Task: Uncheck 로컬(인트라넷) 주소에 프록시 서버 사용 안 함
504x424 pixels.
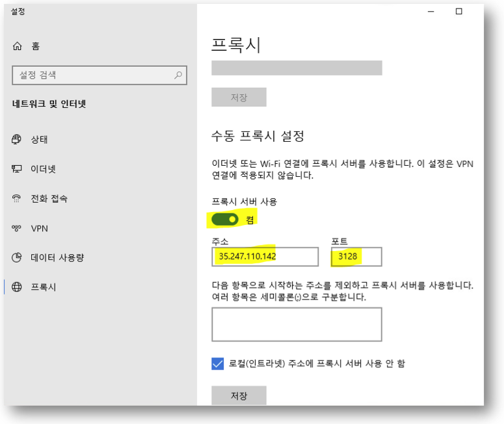Action: pyautogui.click(x=218, y=364)
